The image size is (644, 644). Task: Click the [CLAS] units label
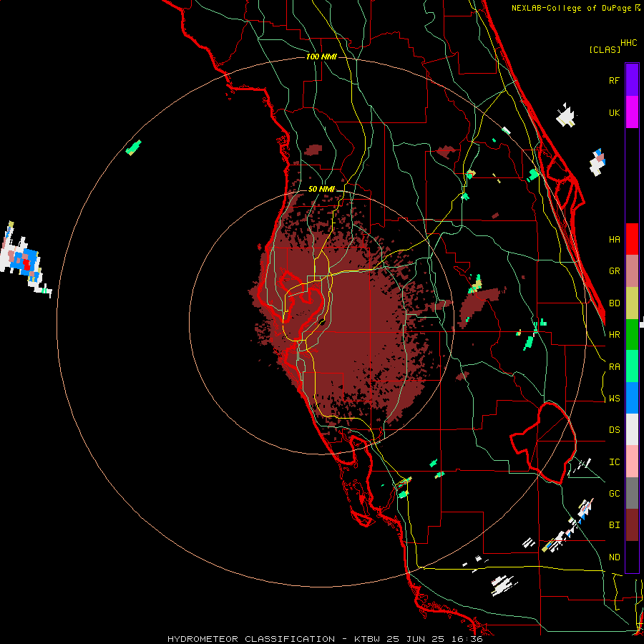(x=605, y=49)
